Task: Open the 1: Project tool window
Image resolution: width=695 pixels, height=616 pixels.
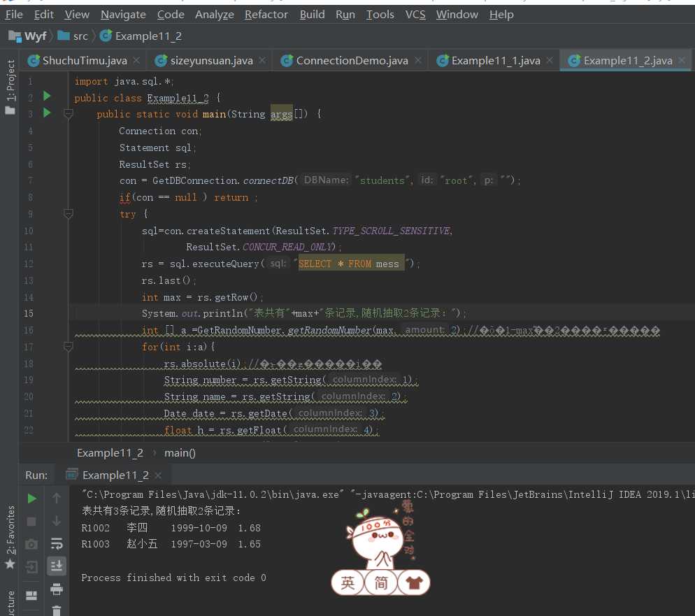Action: click(x=10, y=87)
